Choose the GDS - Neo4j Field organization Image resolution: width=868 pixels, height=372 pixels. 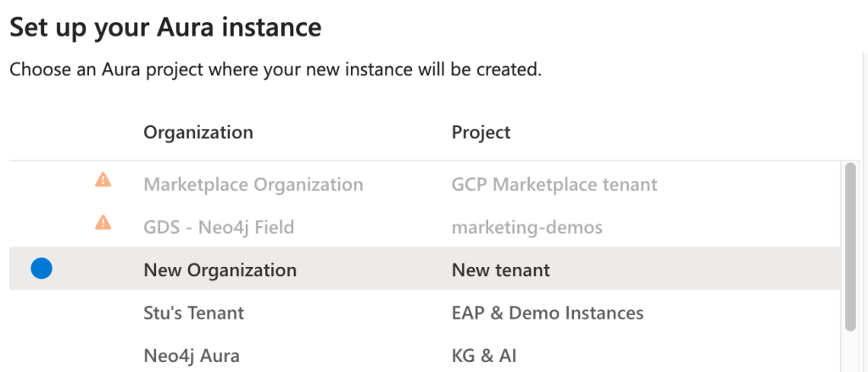(219, 227)
